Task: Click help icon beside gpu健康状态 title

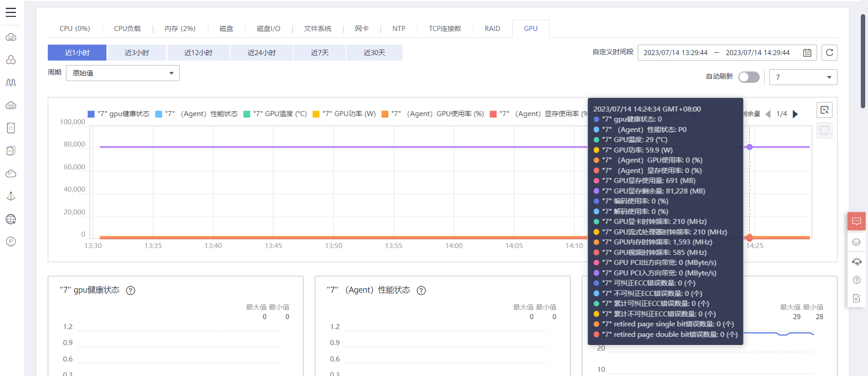Action: click(131, 290)
